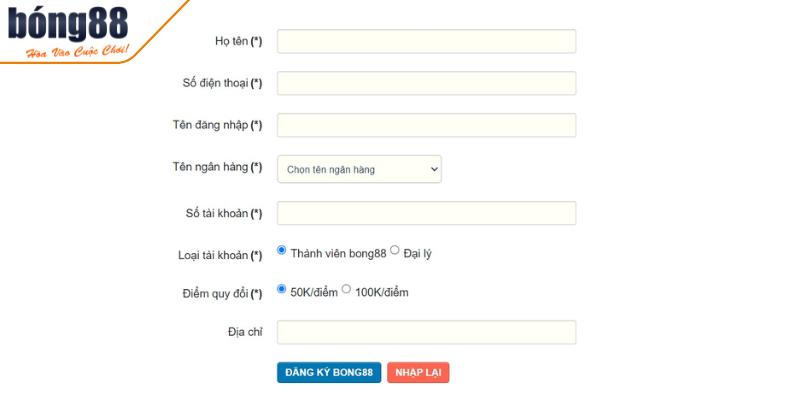Click the Tên ngân hàng label
This screenshot has width=800, height=400.
coord(217,167)
